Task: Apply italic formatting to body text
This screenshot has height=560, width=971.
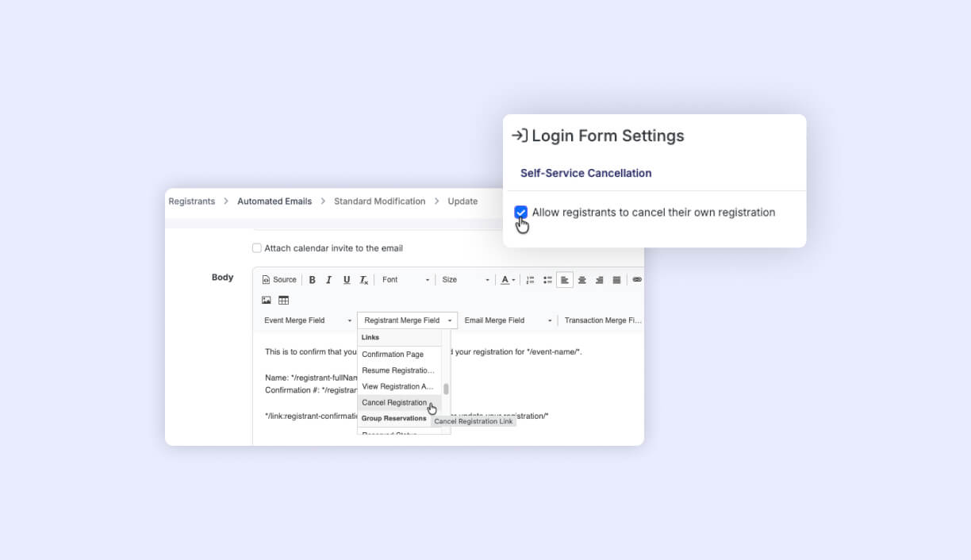Action: coord(329,280)
